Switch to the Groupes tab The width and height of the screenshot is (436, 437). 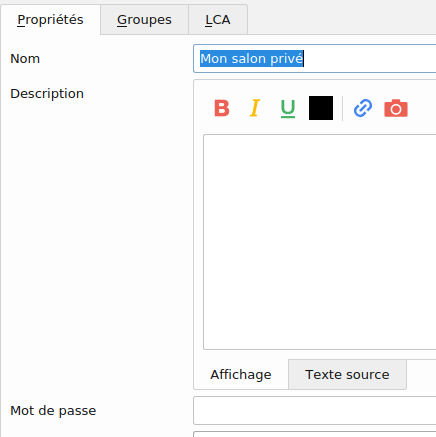click(144, 20)
